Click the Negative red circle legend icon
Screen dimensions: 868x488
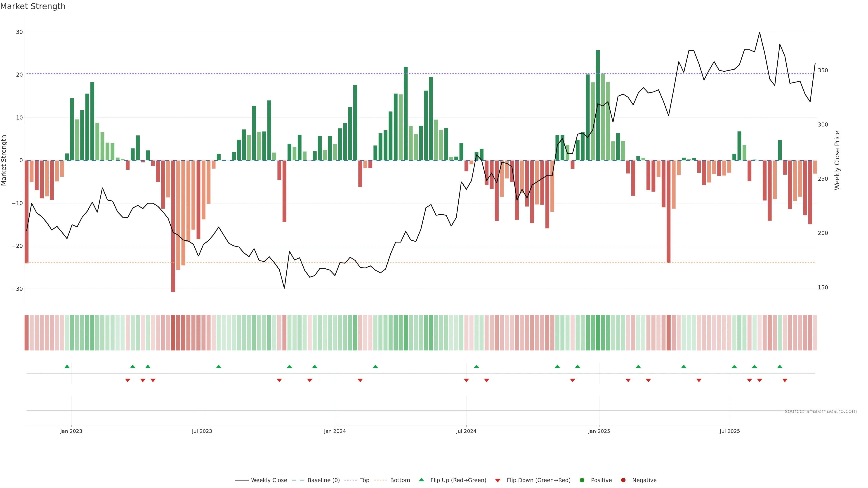pyautogui.click(x=623, y=480)
